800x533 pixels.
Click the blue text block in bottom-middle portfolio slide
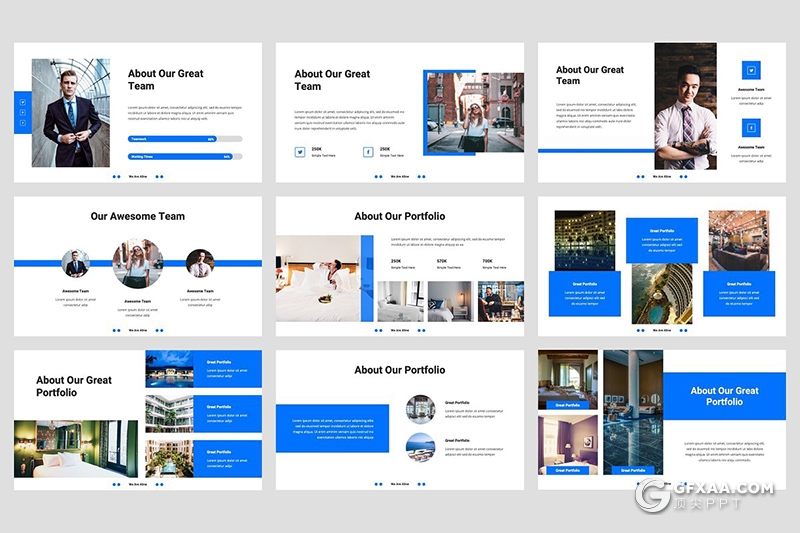tap(332, 428)
